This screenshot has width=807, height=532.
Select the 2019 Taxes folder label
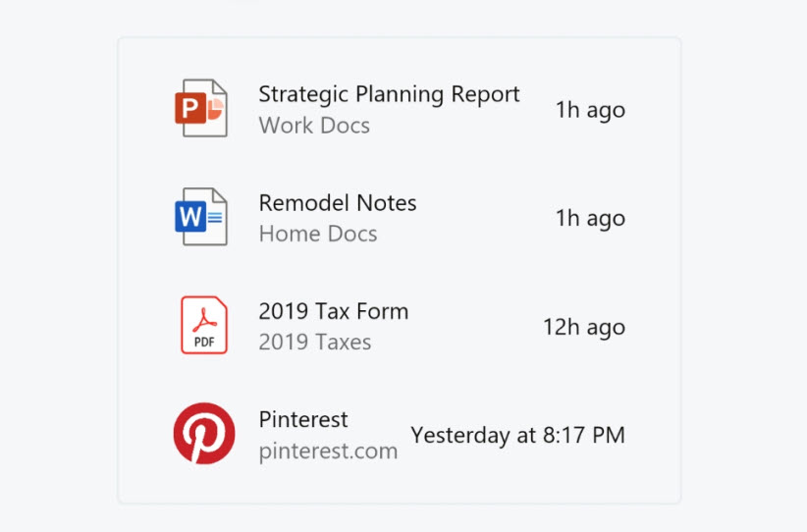pyautogui.click(x=315, y=342)
